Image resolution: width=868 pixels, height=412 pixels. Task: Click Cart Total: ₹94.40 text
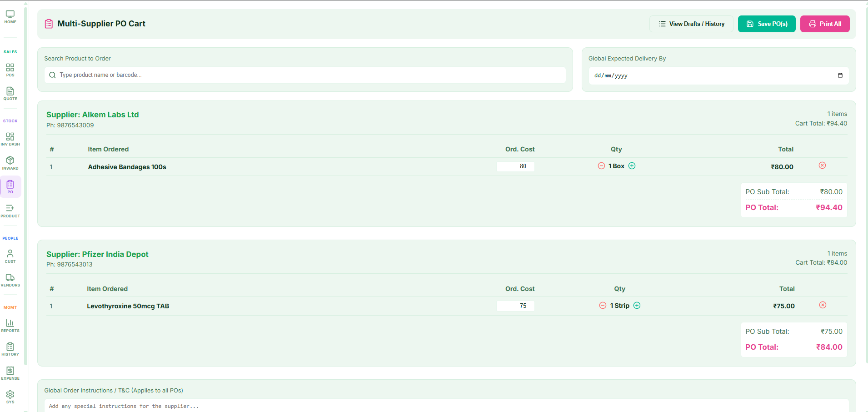click(x=821, y=123)
